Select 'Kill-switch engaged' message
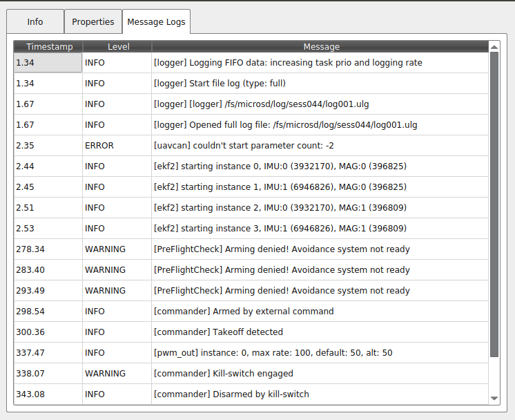This screenshot has width=515, height=420. (320, 373)
